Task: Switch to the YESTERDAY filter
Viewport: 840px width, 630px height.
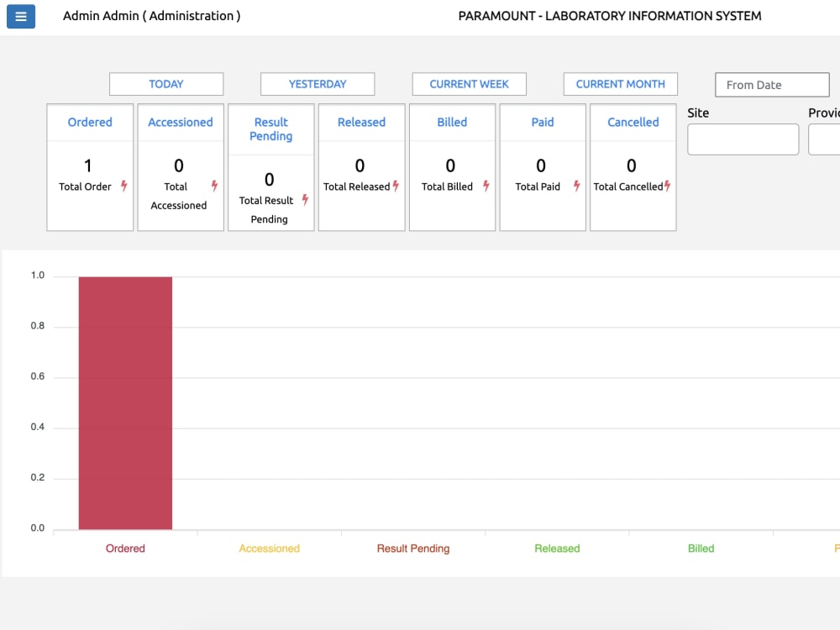Action: point(317,84)
